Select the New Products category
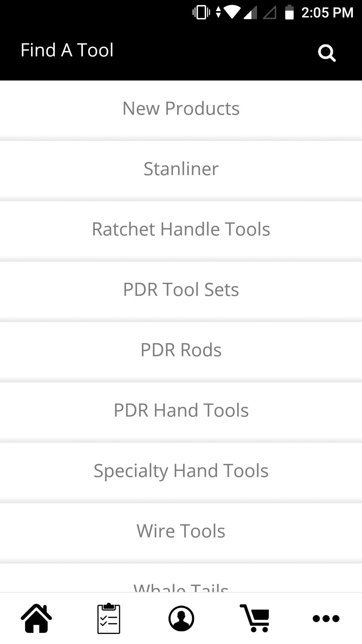Viewport: 362px width, 644px height. click(x=181, y=109)
